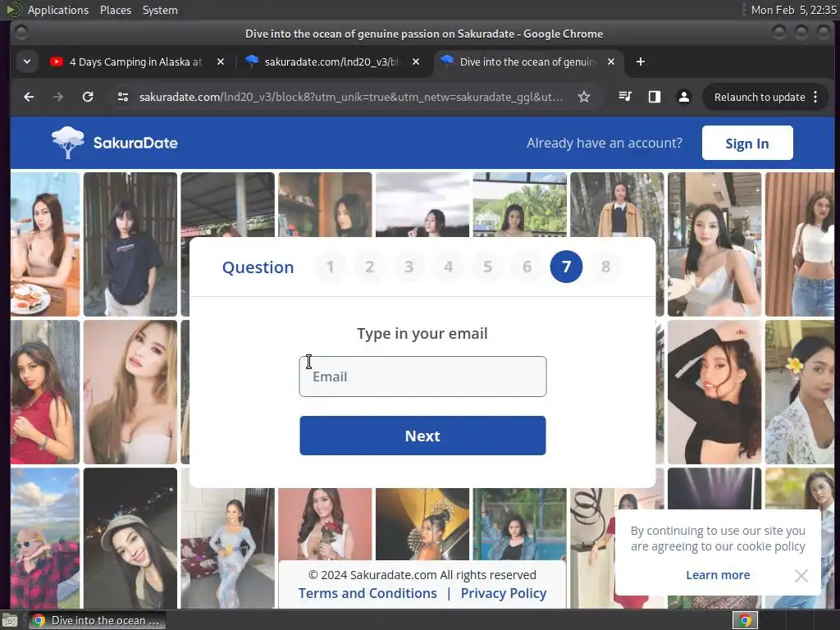Image resolution: width=840 pixels, height=630 pixels.
Task: Click the 'Already have an account?' text
Action: [605, 143]
